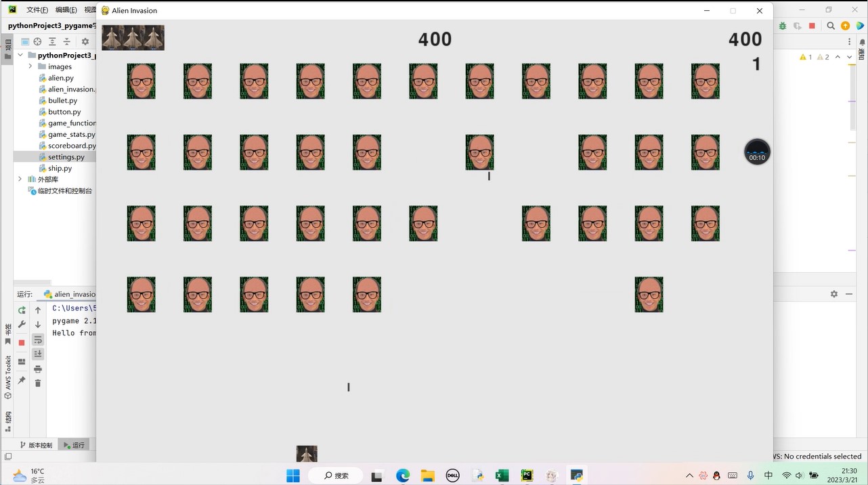868x485 pixels.
Task: Open Search Everywhere with the magnifier icon
Action: tap(831, 26)
